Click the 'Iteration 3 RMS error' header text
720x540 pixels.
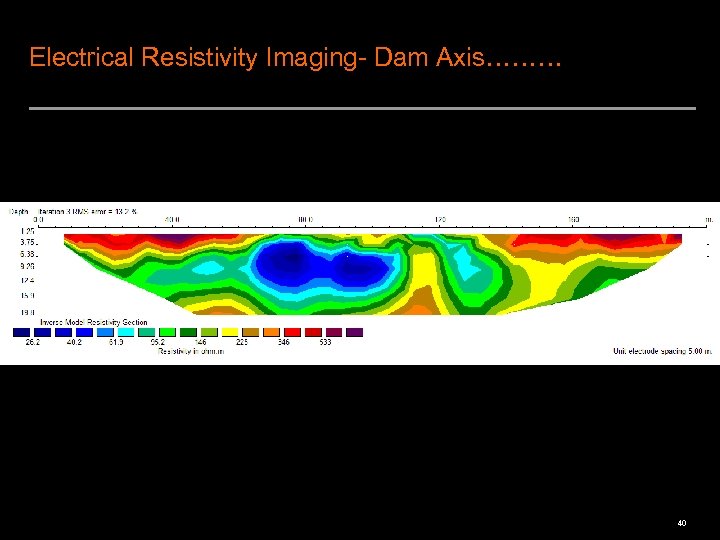[x=87, y=211]
